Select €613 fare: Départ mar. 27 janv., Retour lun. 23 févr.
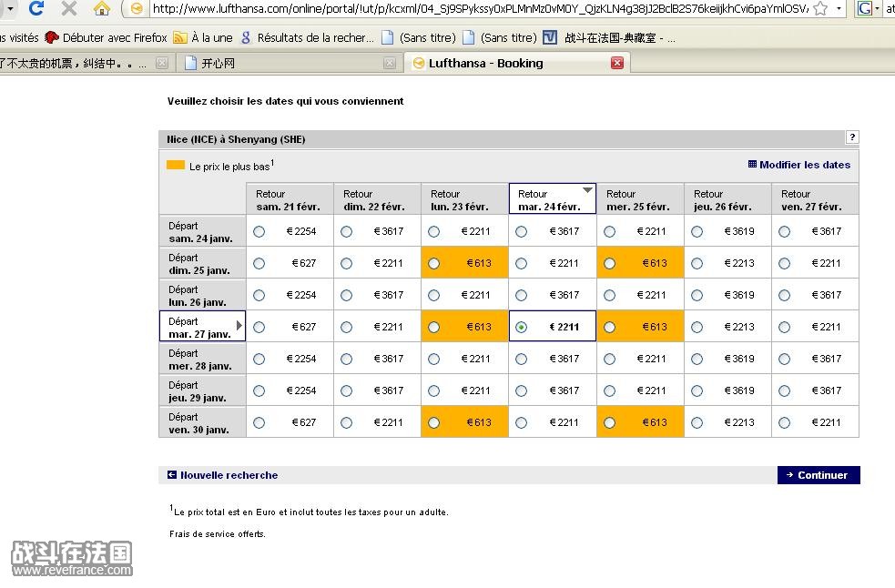The width and height of the screenshot is (895, 588). pos(433,328)
